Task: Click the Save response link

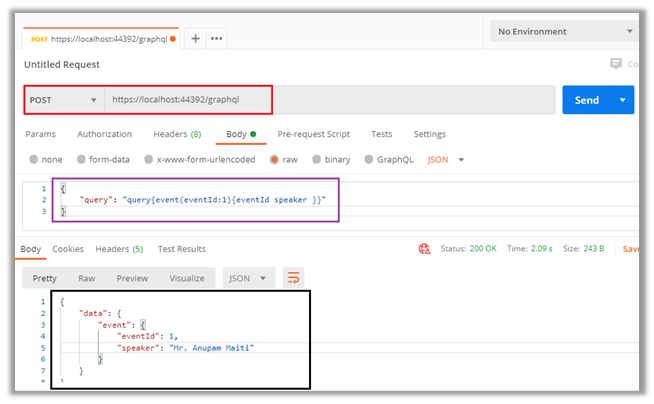Action: click(x=630, y=249)
